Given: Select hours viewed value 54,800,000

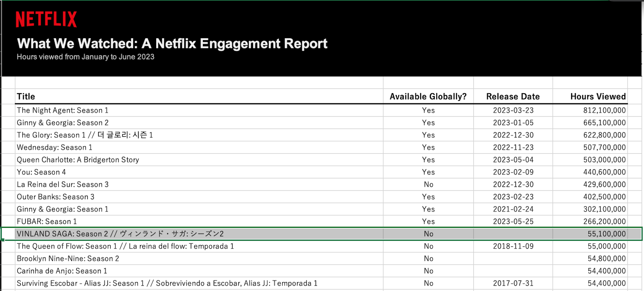Looking at the screenshot, I should point(590,258).
